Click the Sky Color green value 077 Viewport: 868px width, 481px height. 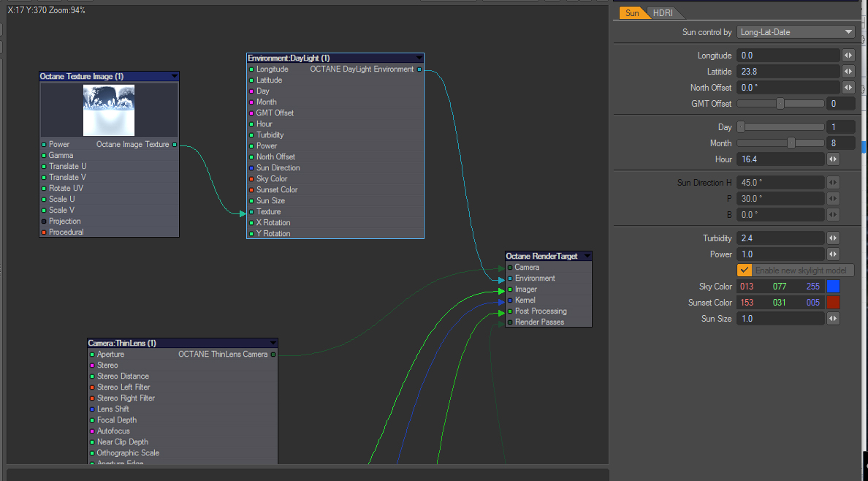[x=781, y=287]
